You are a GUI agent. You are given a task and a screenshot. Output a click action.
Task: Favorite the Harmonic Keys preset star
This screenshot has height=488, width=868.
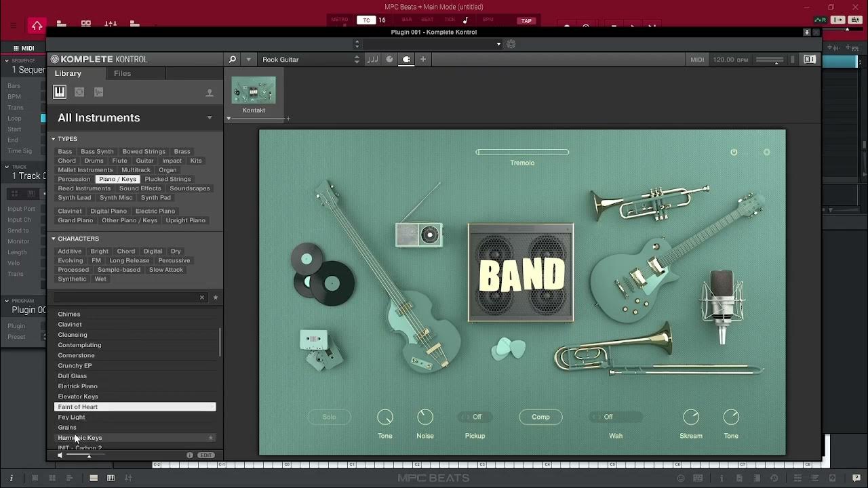click(211, 438)
